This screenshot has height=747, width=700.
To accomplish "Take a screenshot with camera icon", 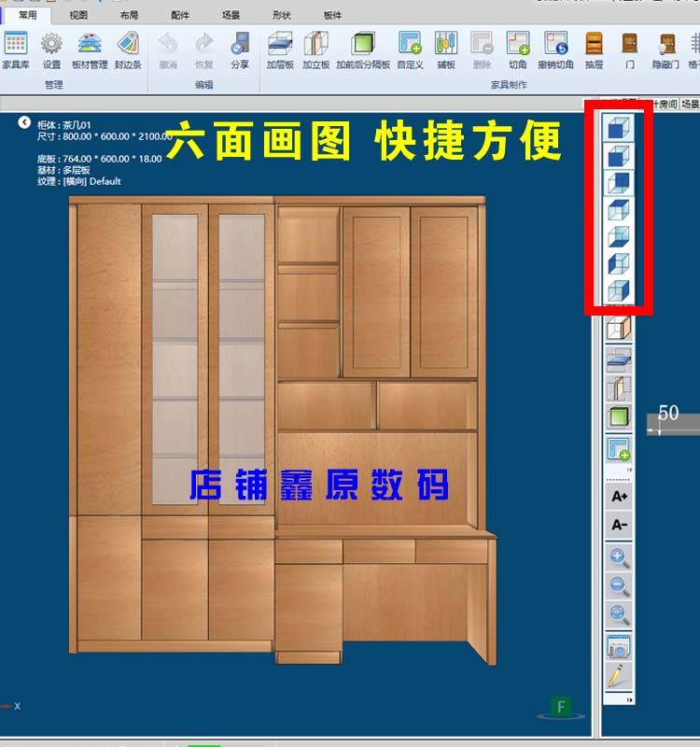I will [x=619, y=645].
